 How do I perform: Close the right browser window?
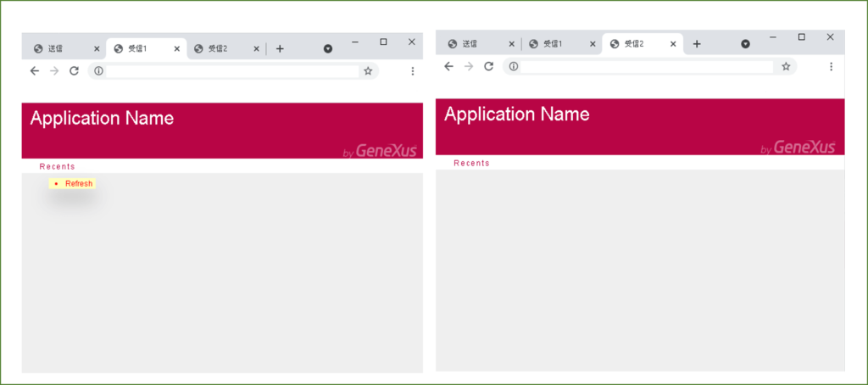point(830,37)
